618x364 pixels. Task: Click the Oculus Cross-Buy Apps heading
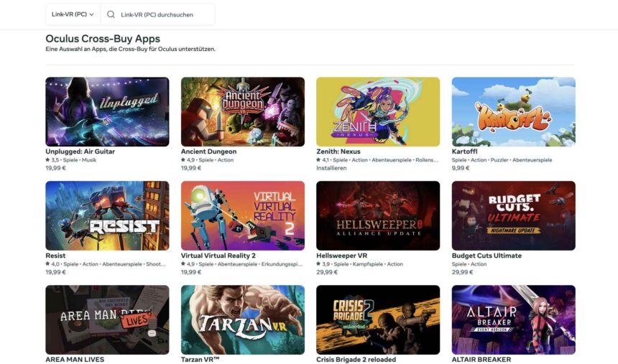click(x=103, y=39)
